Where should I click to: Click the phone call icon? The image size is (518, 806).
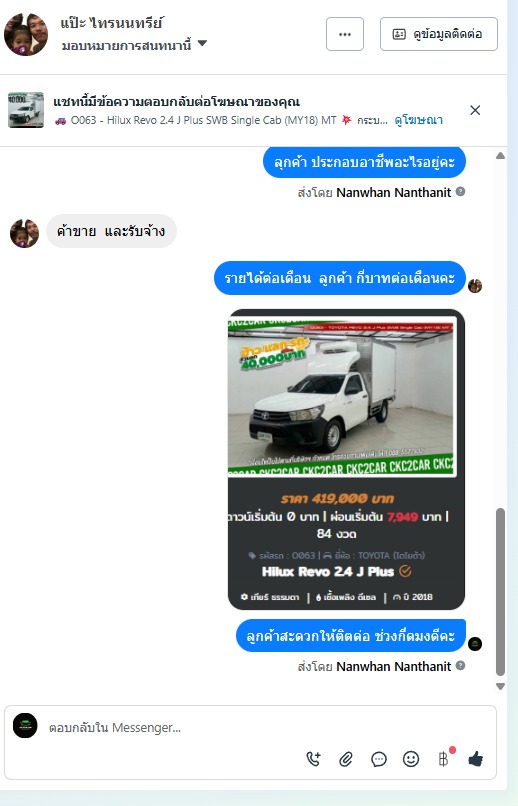click(313, 759)
